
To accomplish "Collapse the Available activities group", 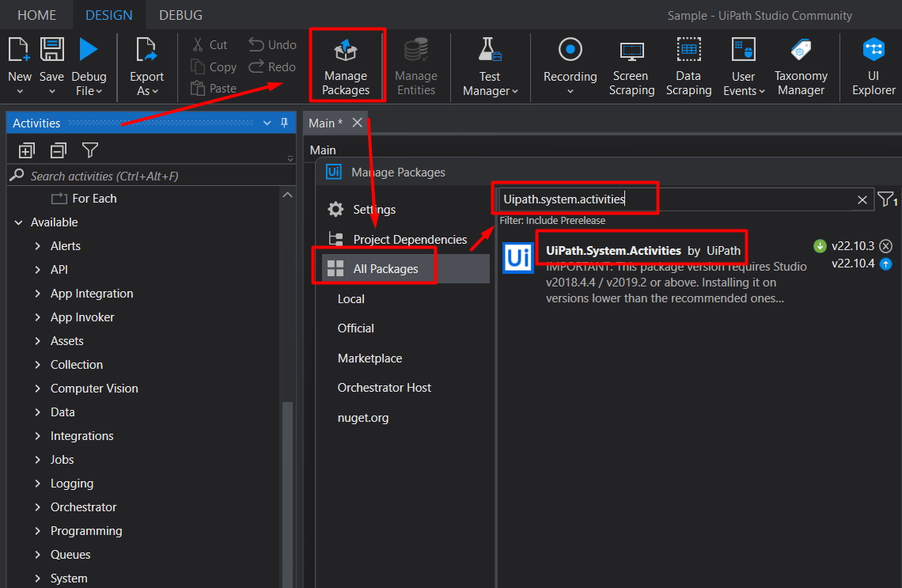I will click(x=19, y=222).
